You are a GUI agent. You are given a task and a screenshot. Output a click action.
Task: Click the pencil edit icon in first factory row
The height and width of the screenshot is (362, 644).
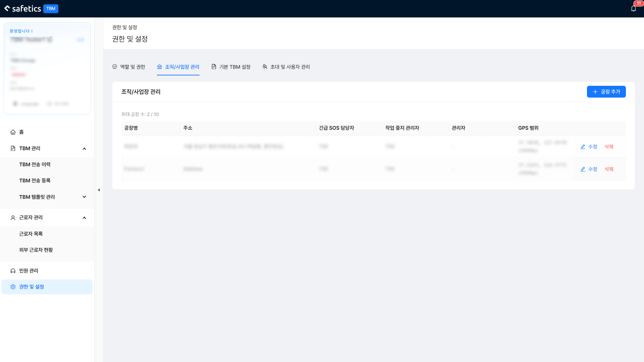click(x=583, y=147)
